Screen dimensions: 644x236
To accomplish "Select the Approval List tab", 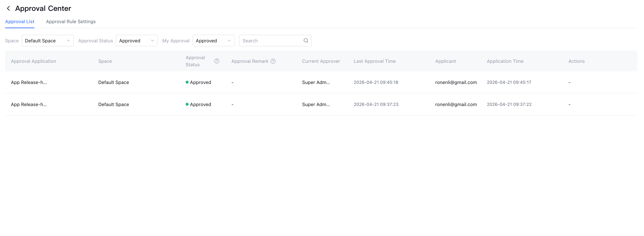I will [20, 22].
